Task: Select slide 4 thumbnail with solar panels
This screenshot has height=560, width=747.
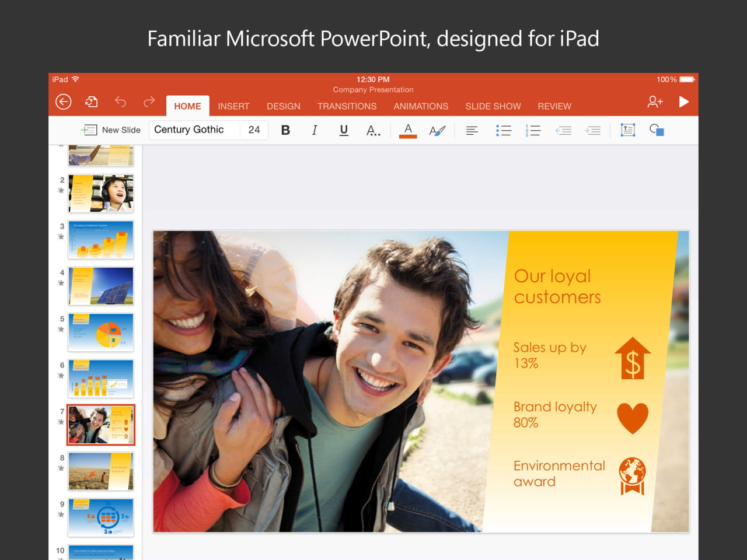Action: tap(101, 286)
